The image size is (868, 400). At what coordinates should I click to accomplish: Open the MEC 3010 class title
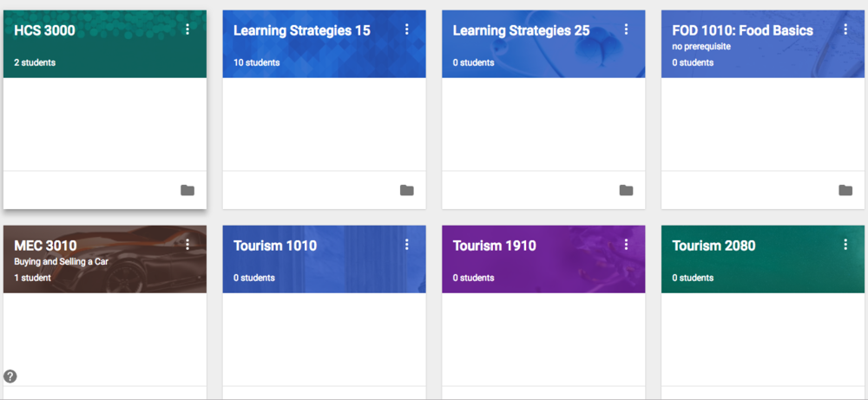click(x=45, y=246)
